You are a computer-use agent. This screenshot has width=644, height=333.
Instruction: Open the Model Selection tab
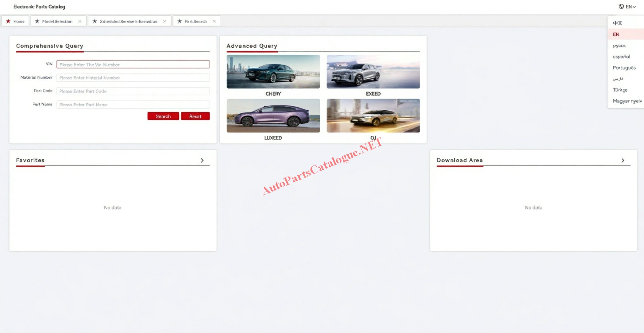coord(57,21)
